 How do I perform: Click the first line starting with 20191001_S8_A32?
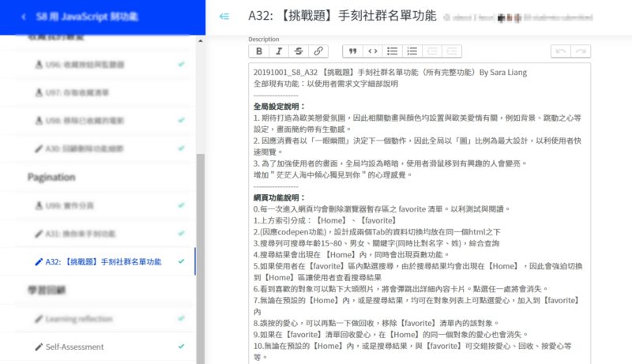[x=390, y=73]
